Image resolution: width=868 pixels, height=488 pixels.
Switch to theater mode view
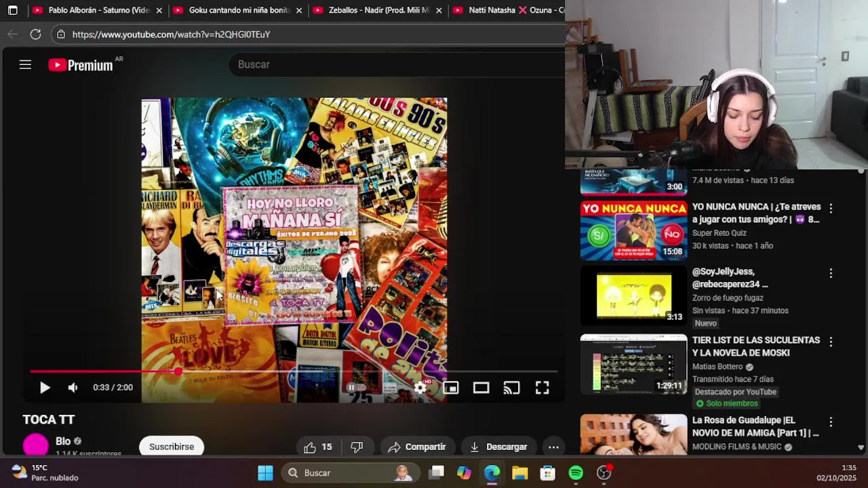coord(481,388)
